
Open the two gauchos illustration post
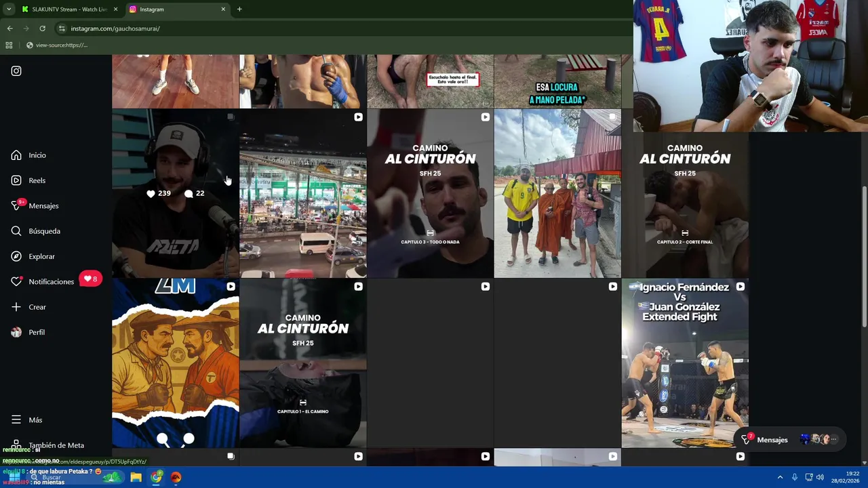click(x=175, y=363)
